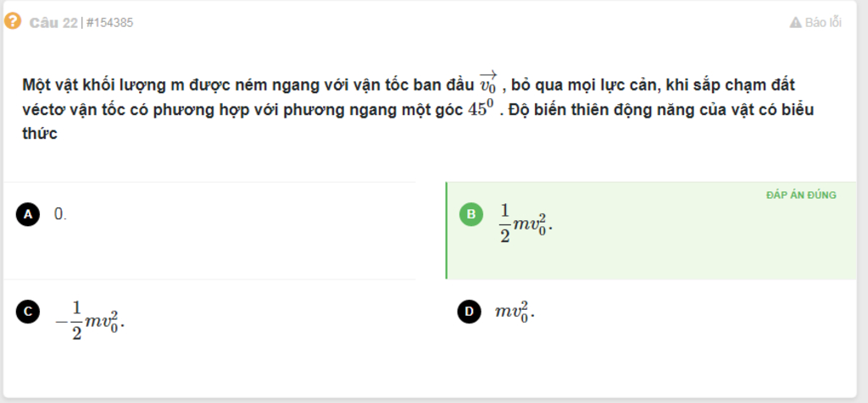Click the warning triangle report icon
Viewport: 868px width, 403px height.
pos(795,23)
